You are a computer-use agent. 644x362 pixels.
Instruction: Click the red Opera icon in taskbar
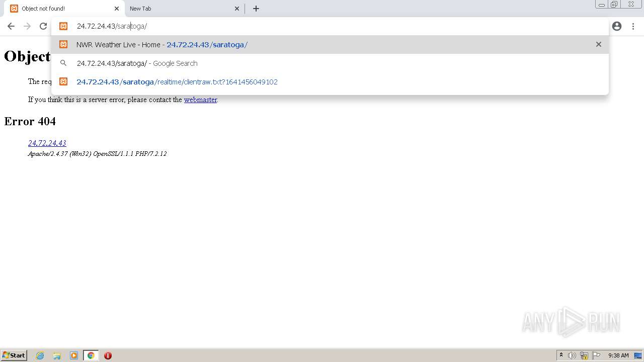pos(108,355)
